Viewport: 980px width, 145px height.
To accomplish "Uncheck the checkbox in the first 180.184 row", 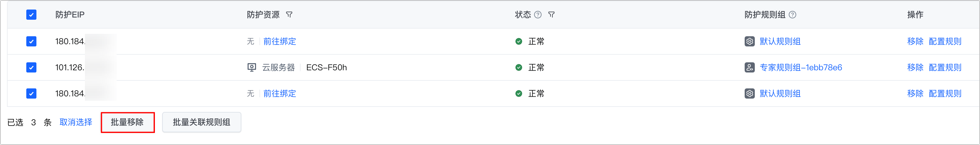I will coord(31,41).
